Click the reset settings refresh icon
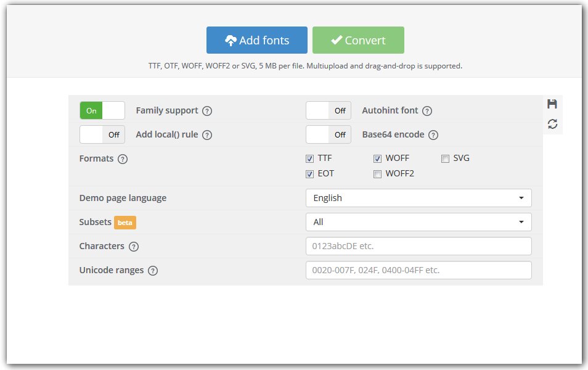Image resolution: width=588 pixels, height=370 pixels. click(552, 124)
